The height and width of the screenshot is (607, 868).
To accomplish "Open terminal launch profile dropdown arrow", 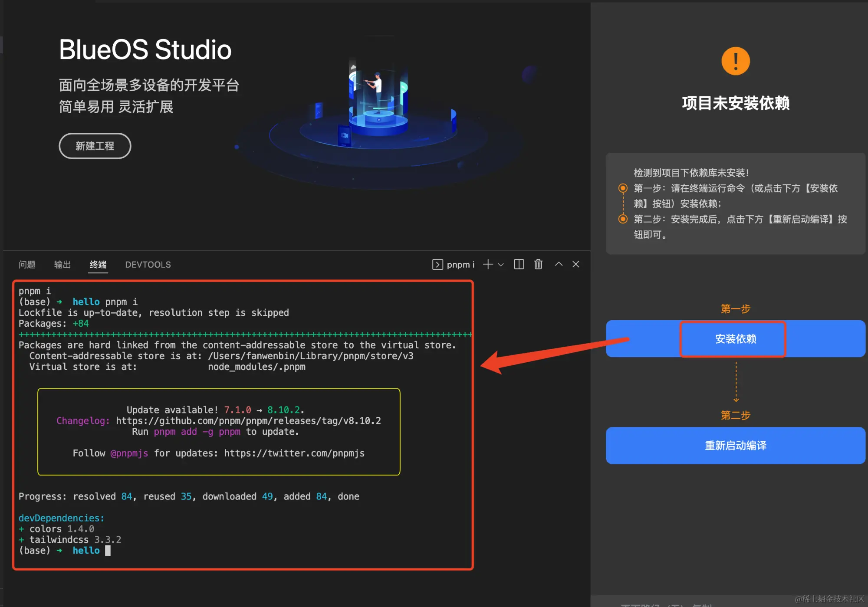I will tap(501, 265).
